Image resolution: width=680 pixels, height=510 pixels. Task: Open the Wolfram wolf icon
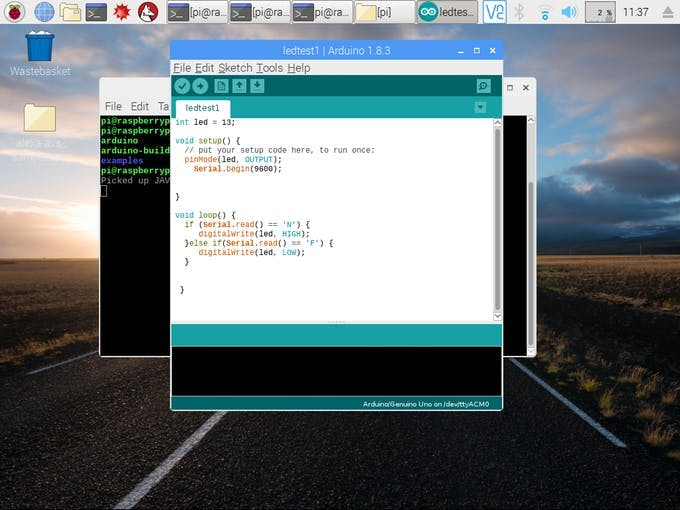click(x=148, y=12)
